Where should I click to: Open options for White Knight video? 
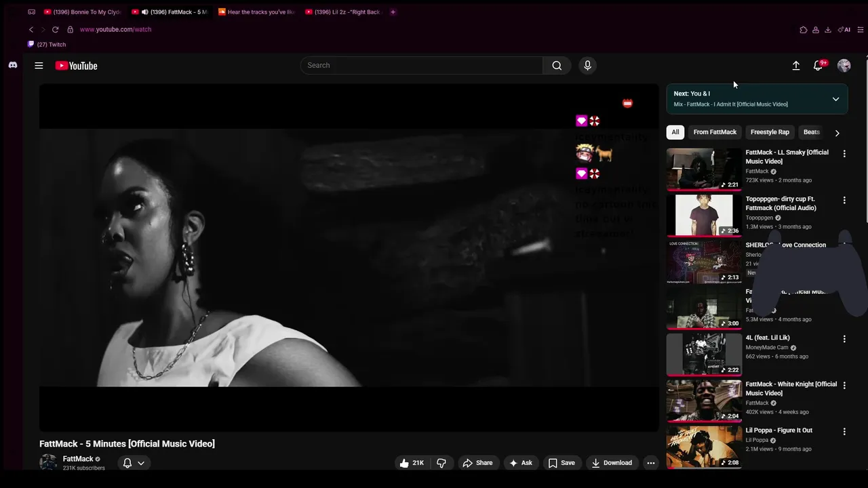click(x=844, y=385)
